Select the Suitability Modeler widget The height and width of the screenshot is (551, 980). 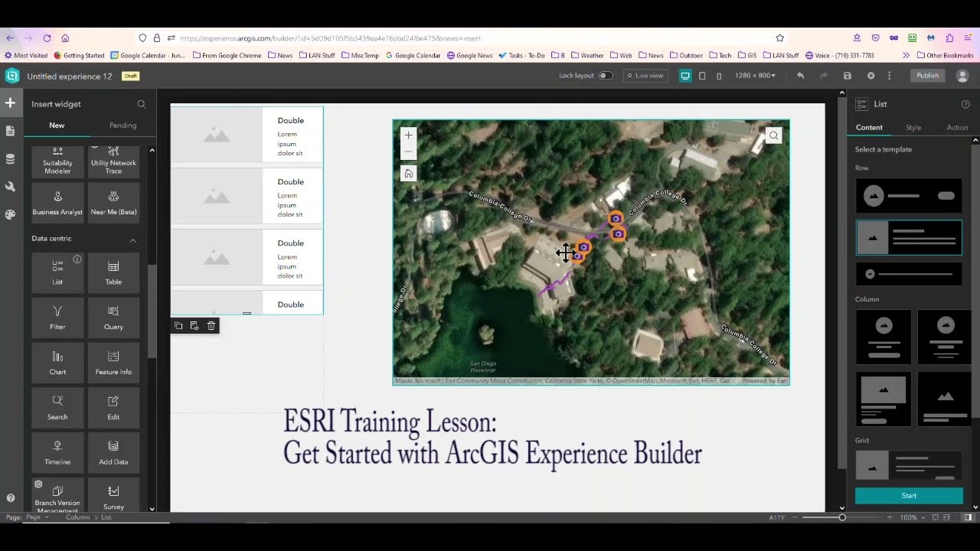point(57,161)
